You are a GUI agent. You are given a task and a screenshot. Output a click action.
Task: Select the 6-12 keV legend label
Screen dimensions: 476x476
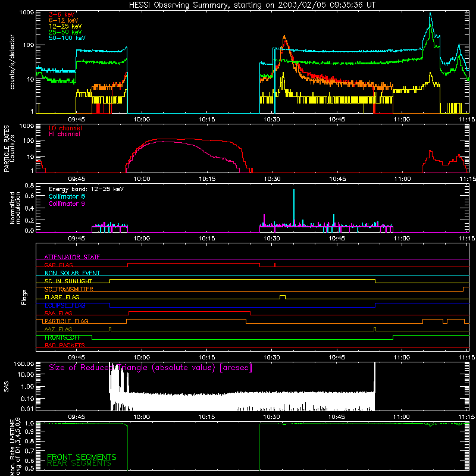pyautogui.click(x=64, y=20)
